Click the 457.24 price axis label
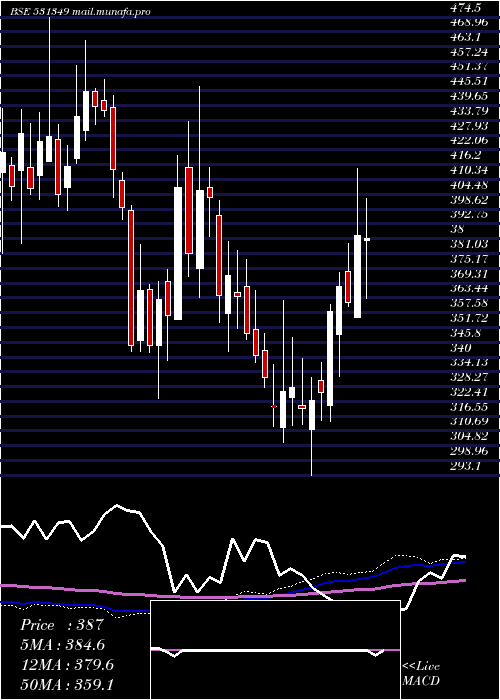Screen dimensions: 500x700 (x=469, y=52)
